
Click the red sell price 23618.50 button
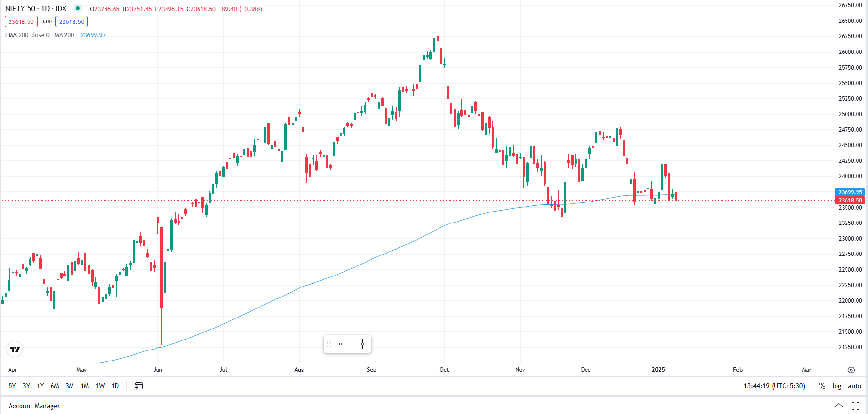[21, 21]
